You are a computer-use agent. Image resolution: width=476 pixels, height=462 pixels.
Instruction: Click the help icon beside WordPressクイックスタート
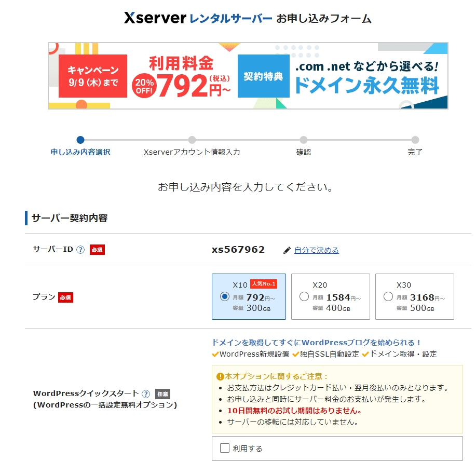pyautogui.click(x=146, y=394)
